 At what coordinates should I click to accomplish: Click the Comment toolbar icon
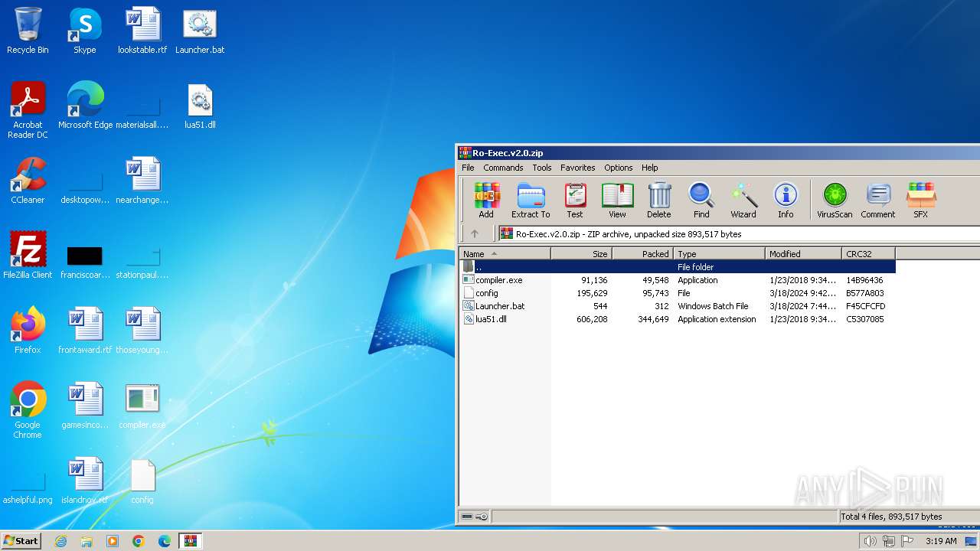pyautogui.click(x=877, y=201)
